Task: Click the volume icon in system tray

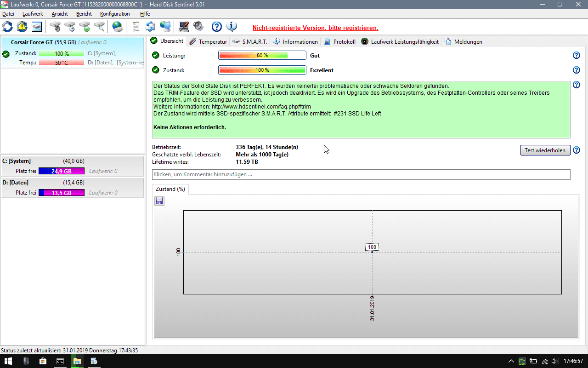Action: (554, 361)
